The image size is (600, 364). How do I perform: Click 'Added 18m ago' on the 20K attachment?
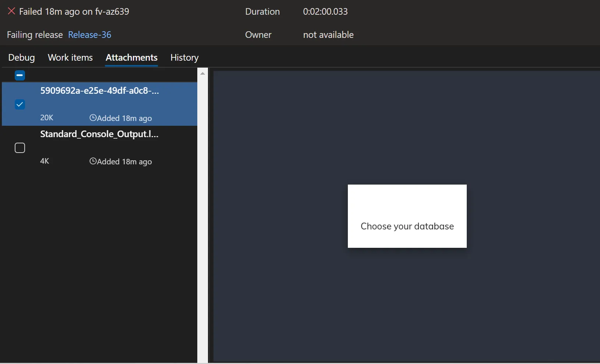click(124, 118)
